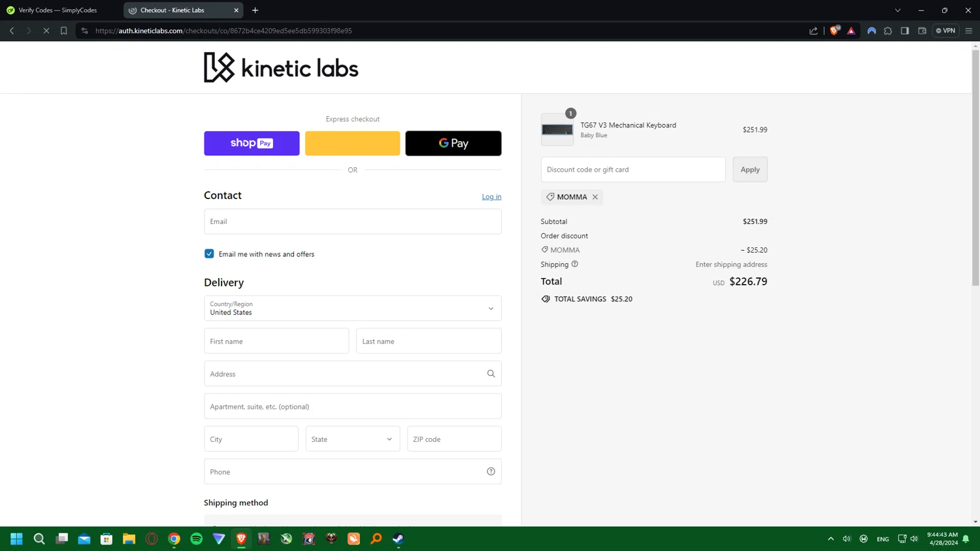
Task: Open the clock and date in taskbar
Action: (942, 539)
